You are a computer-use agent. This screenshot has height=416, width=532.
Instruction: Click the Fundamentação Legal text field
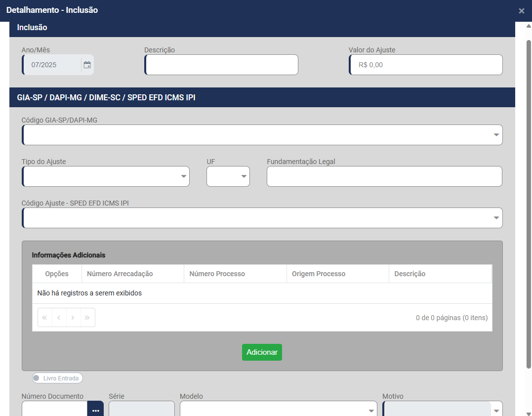(384, 176)
